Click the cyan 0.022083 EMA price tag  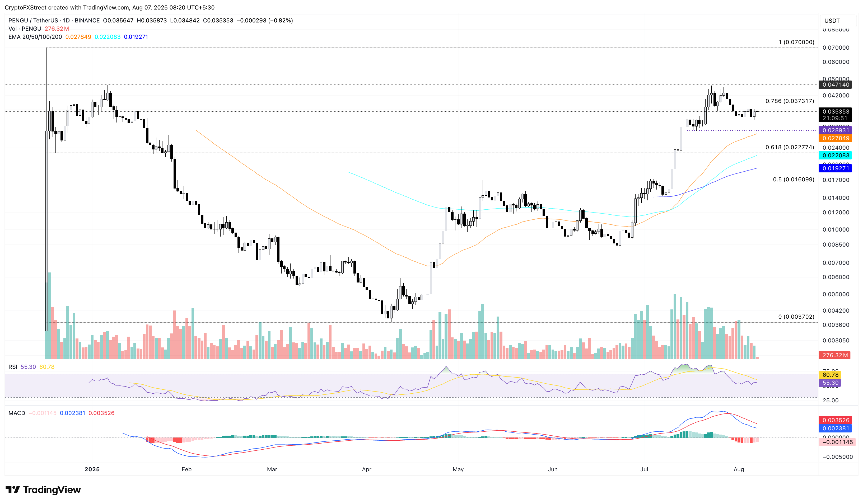[836, 155]
